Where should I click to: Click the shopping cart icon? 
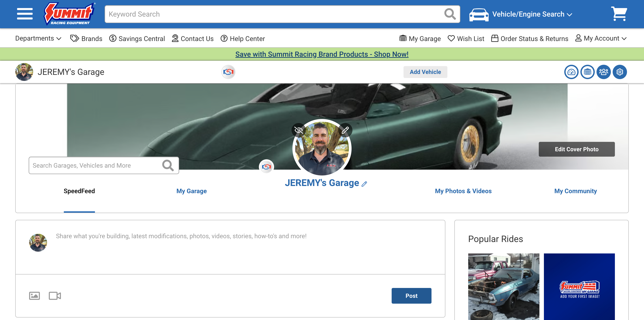[619, 14]
